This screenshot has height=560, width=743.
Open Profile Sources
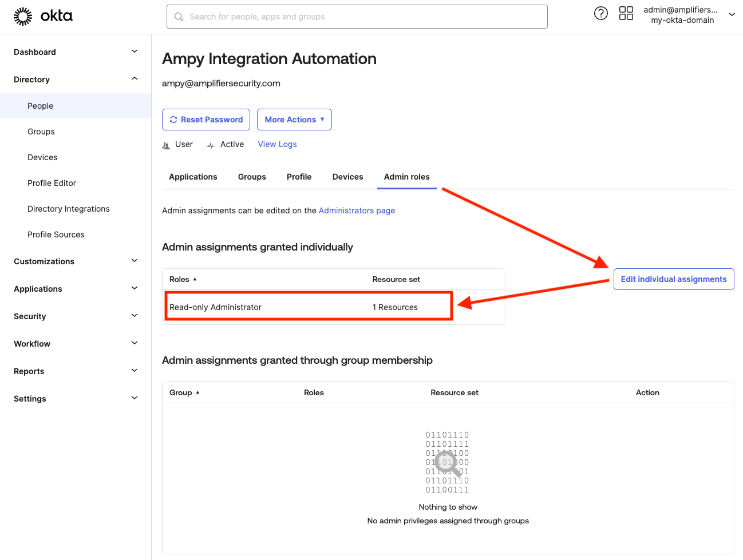56,235
